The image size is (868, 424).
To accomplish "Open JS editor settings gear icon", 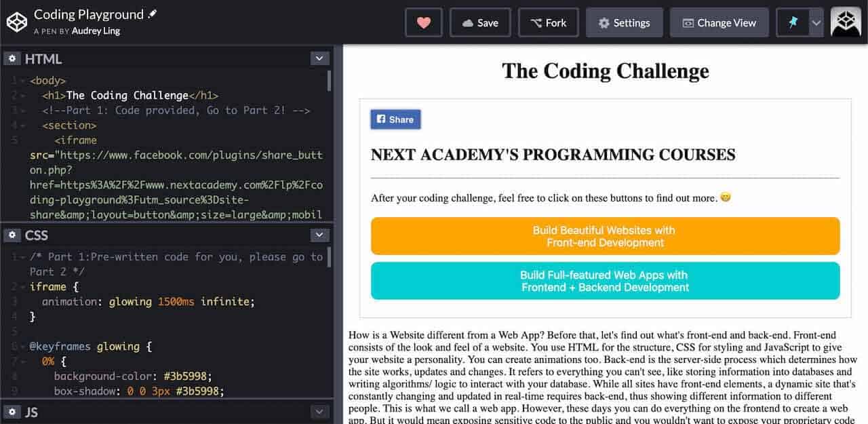I will (x=12, y=412).
